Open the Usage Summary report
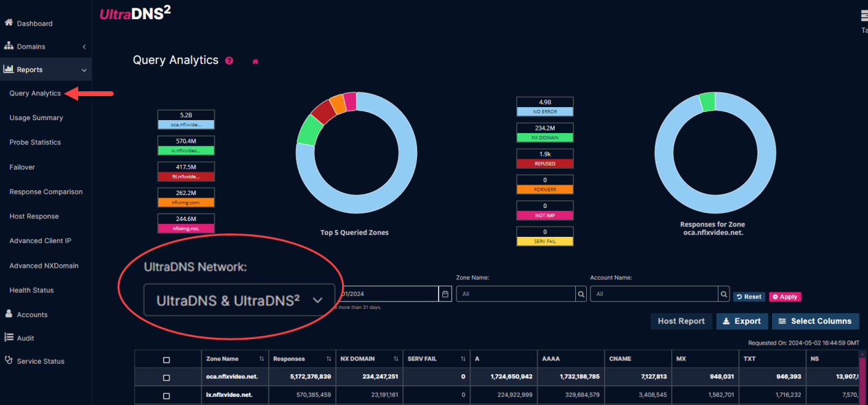Screen dimensions: 868x405 pos(36,117)
